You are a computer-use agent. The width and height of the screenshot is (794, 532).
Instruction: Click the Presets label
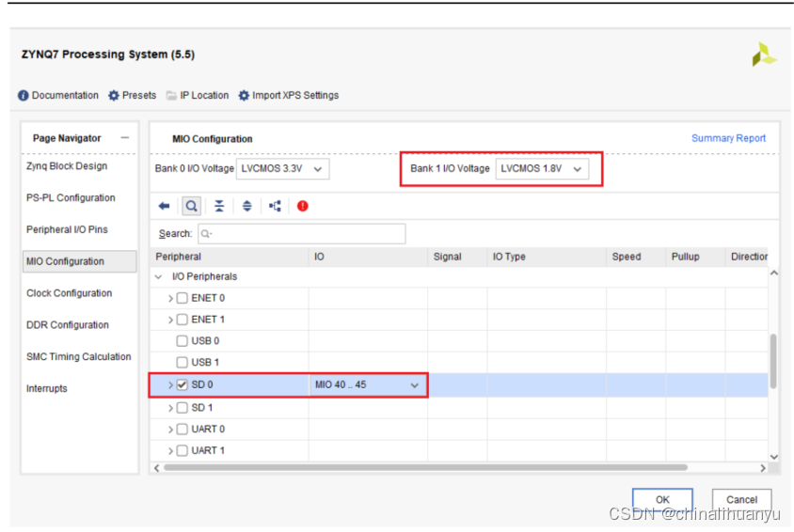[x=139, y=95]
